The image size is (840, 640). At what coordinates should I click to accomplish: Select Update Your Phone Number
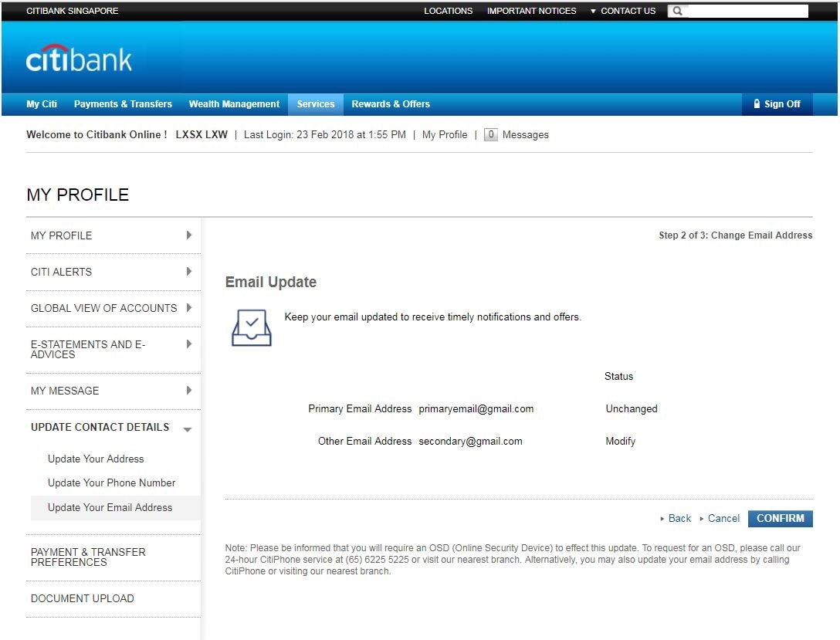111,483
